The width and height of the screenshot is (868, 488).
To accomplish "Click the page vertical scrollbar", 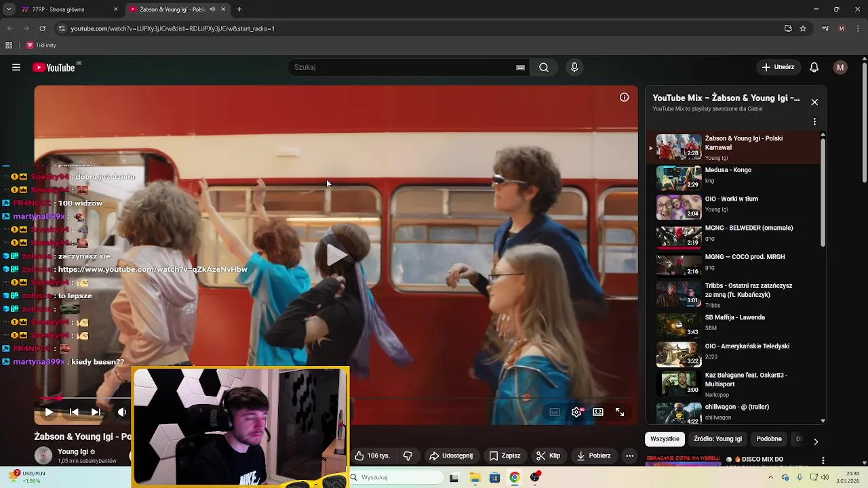I will tap(864, 122).
